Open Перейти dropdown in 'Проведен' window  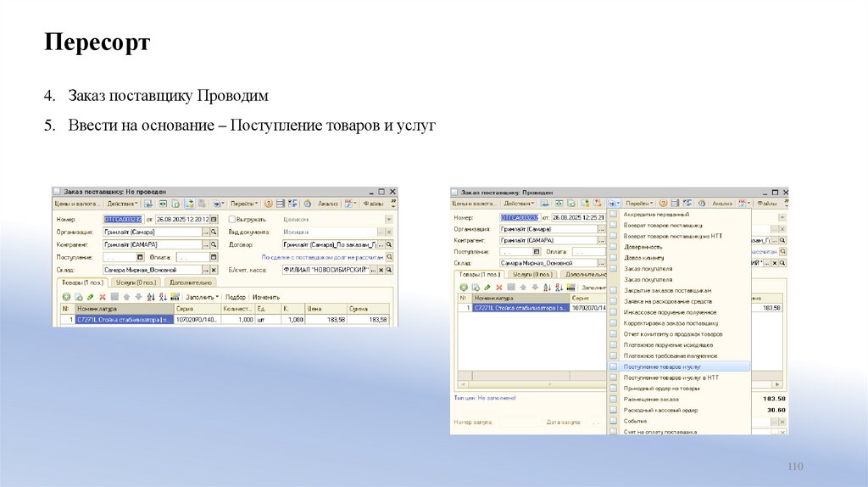(x=639, y=204)
